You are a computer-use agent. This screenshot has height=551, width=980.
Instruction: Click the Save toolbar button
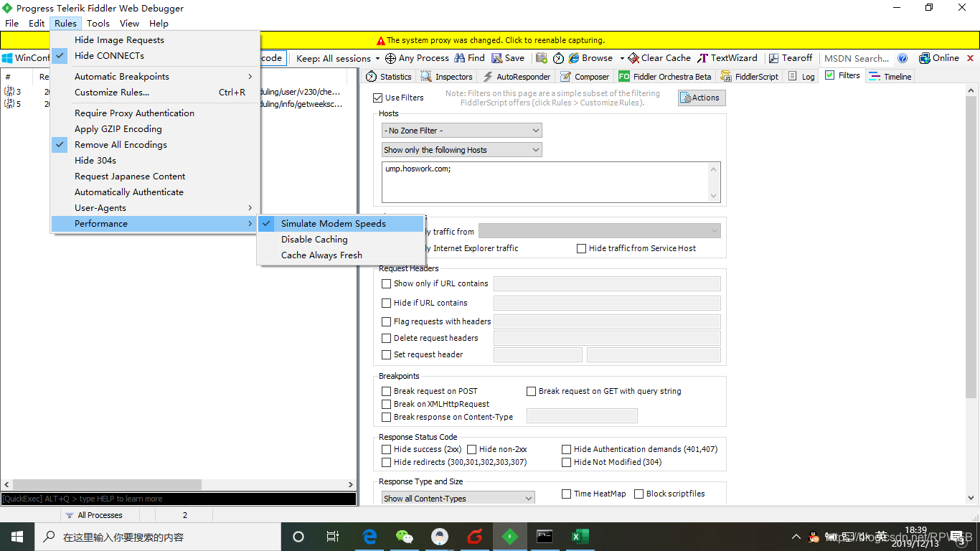[508, 58]
